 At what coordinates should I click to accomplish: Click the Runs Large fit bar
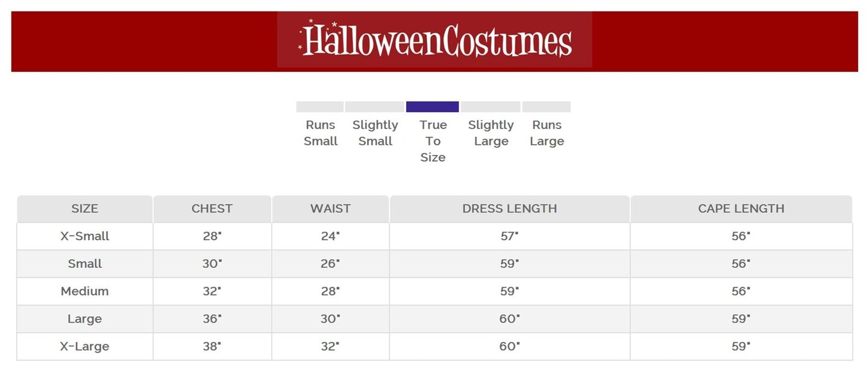click(546, 107)
